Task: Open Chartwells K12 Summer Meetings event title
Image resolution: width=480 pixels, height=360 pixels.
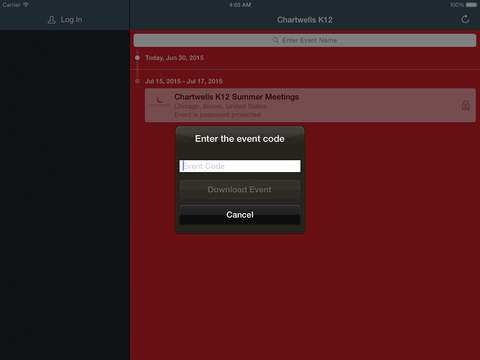Action: point(236,97)
